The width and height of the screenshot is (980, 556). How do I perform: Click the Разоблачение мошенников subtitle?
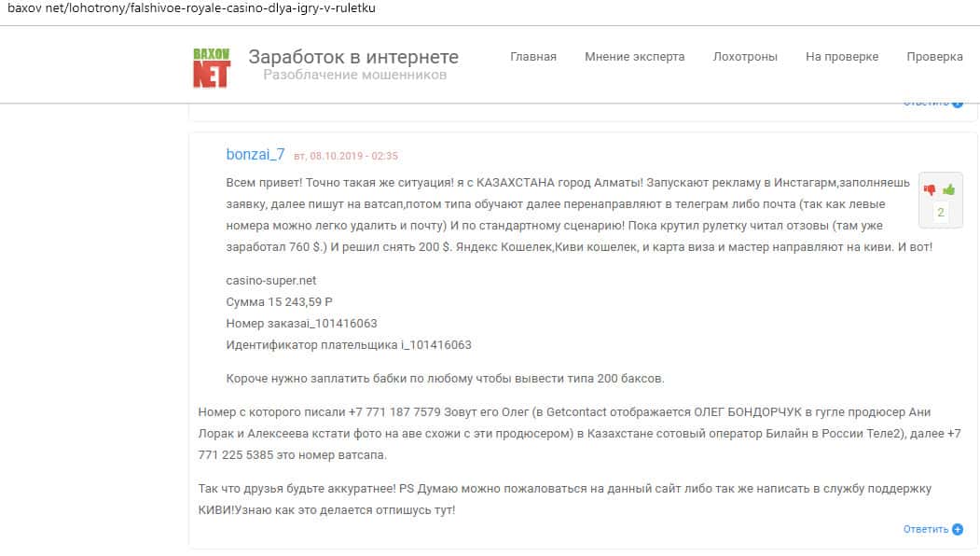point(354,75)
